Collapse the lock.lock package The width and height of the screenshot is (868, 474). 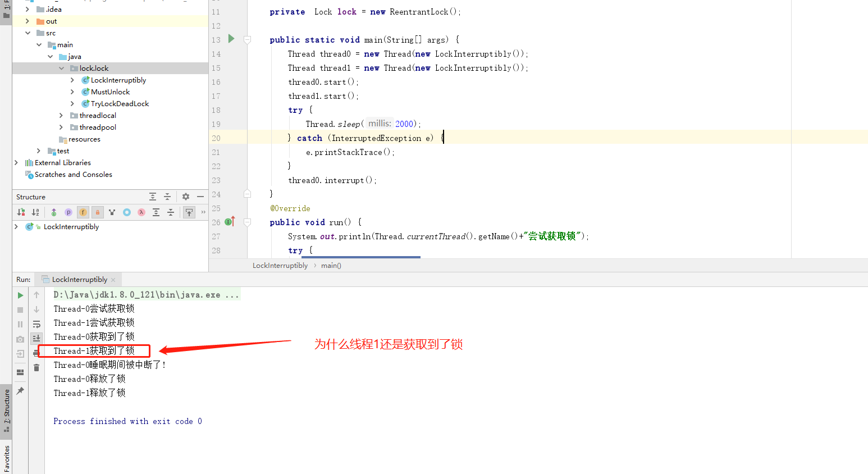tap(61, 69)
